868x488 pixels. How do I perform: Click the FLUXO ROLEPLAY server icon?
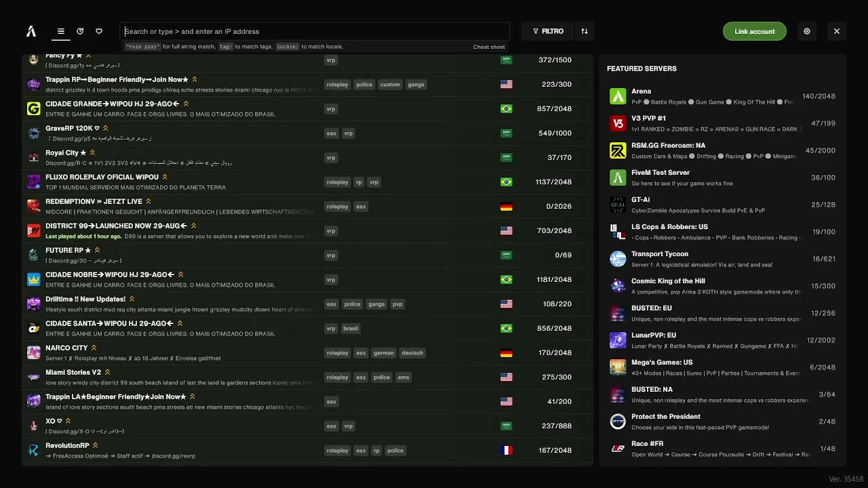tap(34, 182)
